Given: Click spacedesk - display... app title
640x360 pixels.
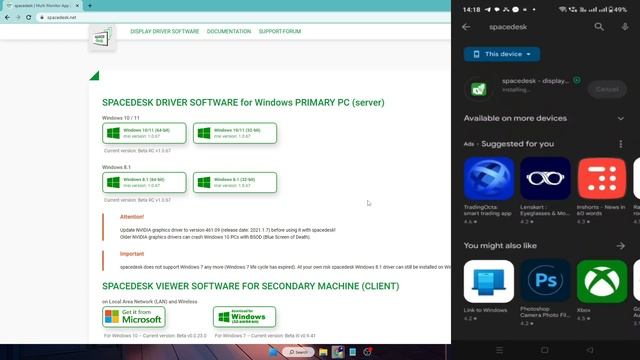Looking at the screenshot, I should pyautogui.click(x=536, y=81).
